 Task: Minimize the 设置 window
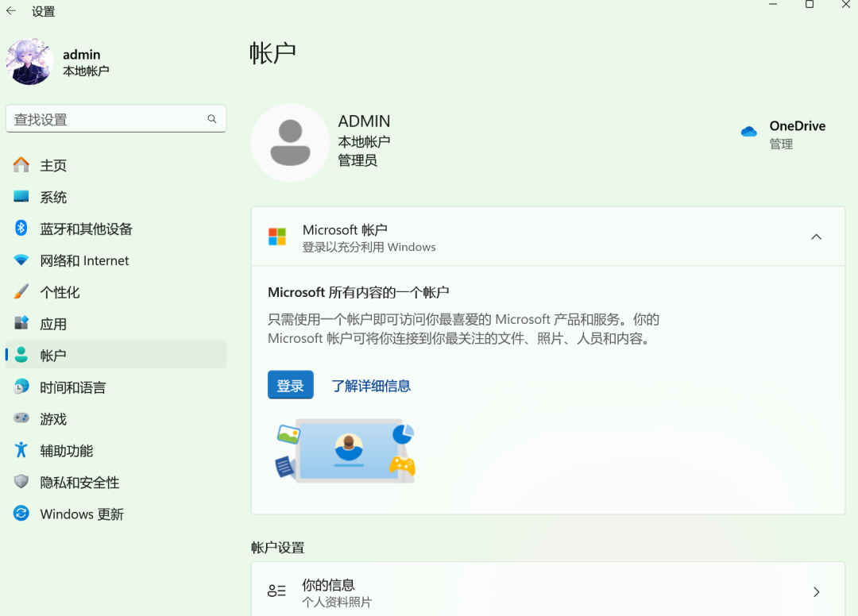[773, 5]
